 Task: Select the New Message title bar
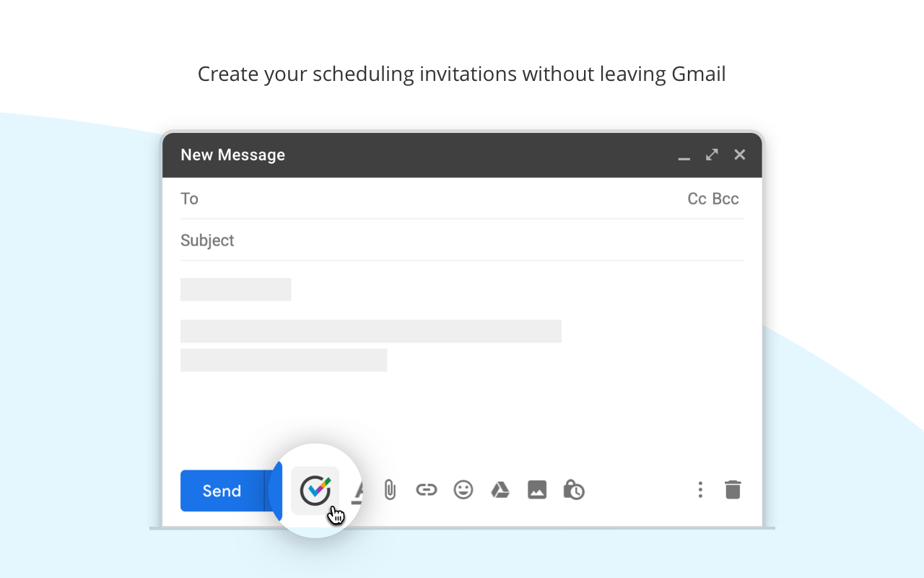click(x=232, y=155)
